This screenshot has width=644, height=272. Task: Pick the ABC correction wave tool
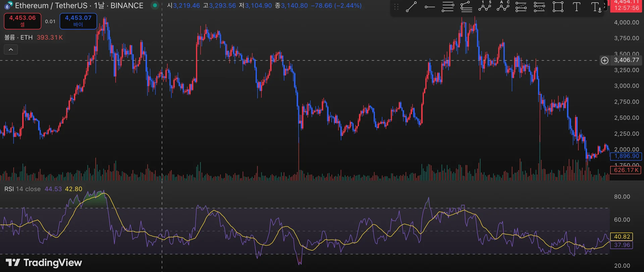tap(503, 7)
